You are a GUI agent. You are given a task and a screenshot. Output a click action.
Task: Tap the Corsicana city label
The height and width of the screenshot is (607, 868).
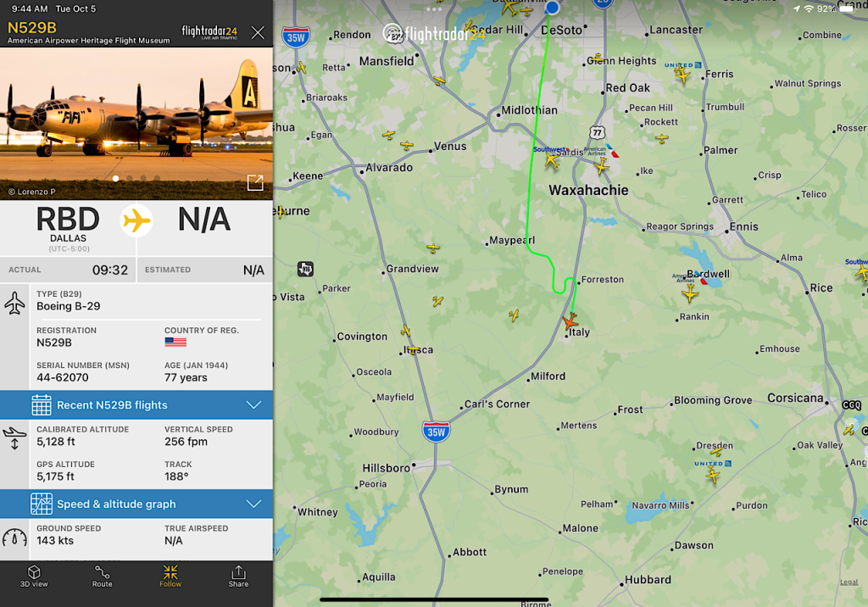point(795,398)
